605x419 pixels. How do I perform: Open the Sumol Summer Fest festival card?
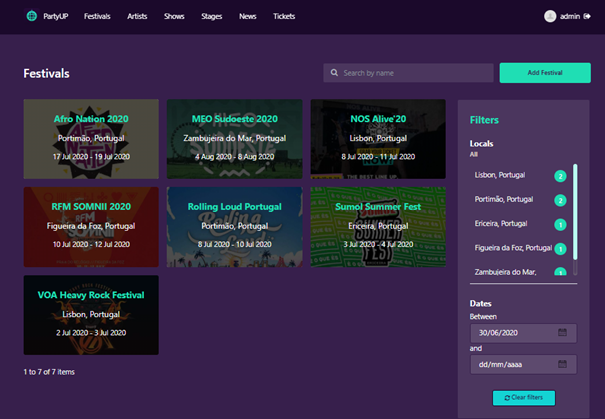click(x=378, y=227)
